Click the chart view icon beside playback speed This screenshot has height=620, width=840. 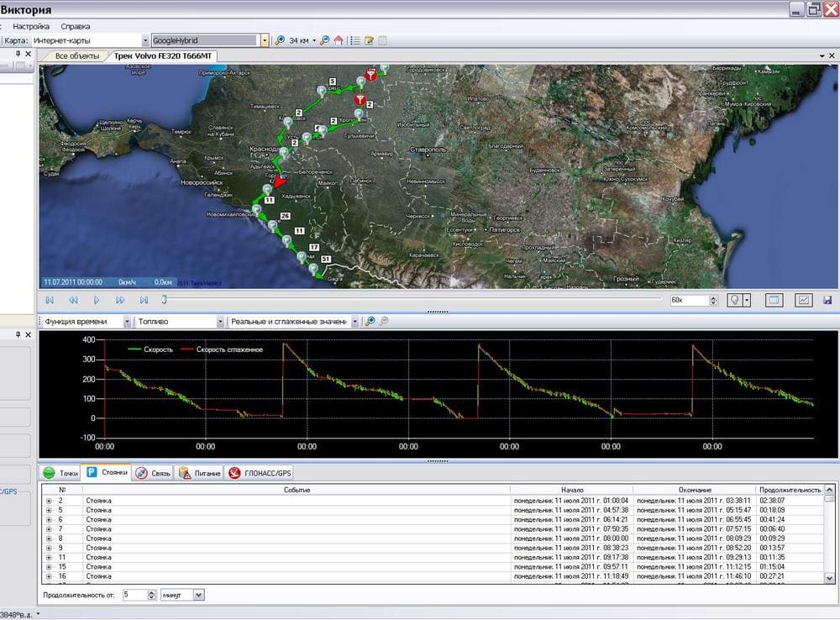pyautogui.click(x=804, y=300)
